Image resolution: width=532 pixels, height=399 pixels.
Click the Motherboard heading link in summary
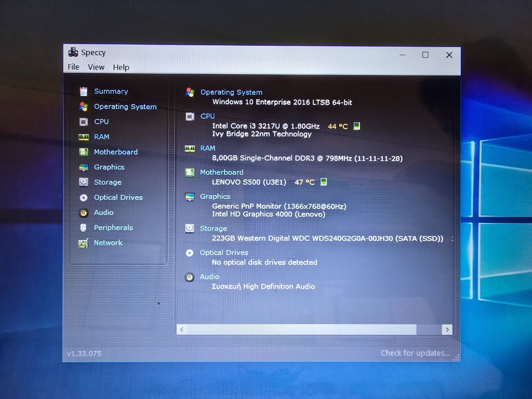pos(222,172)
